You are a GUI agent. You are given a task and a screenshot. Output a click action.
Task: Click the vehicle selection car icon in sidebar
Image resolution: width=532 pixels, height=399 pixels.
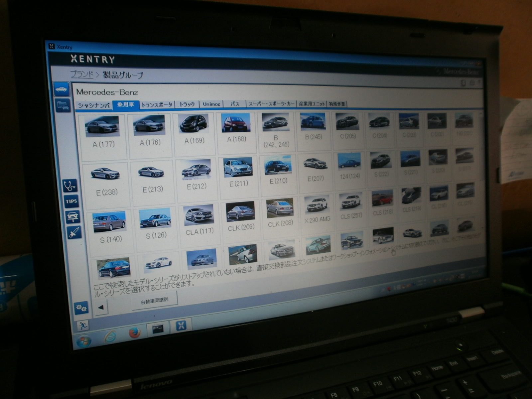click(x=62, y=89)
